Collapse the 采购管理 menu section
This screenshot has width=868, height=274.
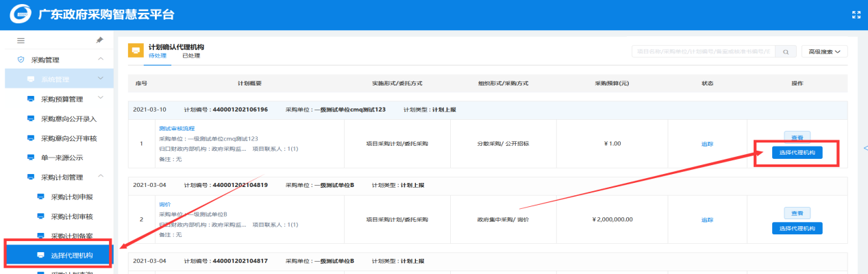tap(101, 60)
